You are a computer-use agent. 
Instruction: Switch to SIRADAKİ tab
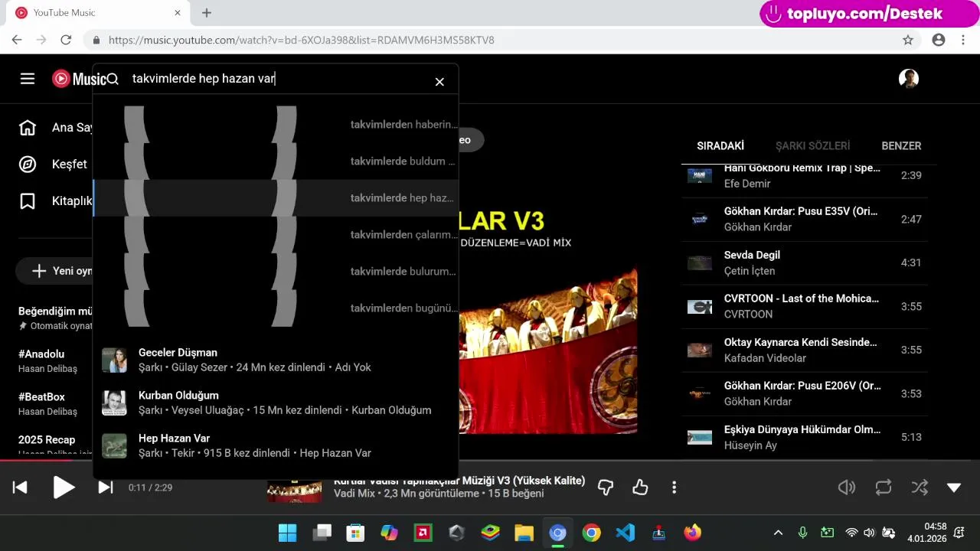point(720,145)
